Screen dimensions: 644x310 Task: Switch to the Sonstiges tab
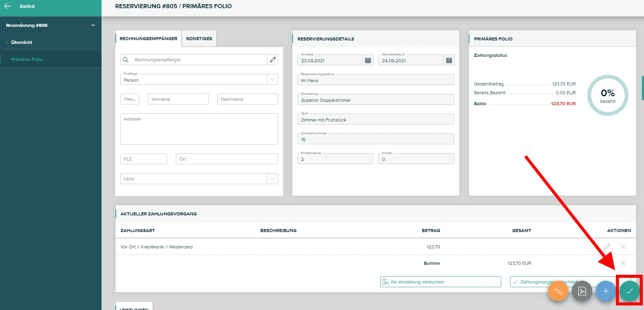[x=199, y=39]
